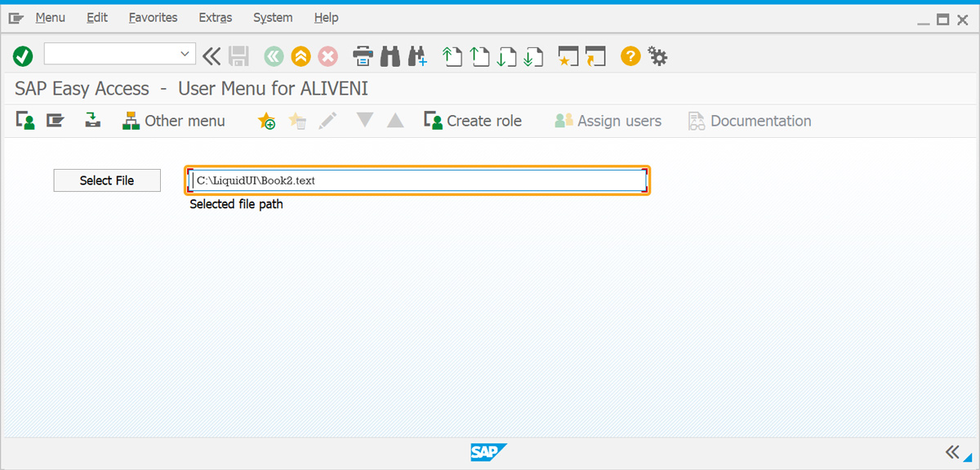This screenshot has height=470, width=980.
Task: Collapse the command field with double chevron
Action: coord(212,55)
